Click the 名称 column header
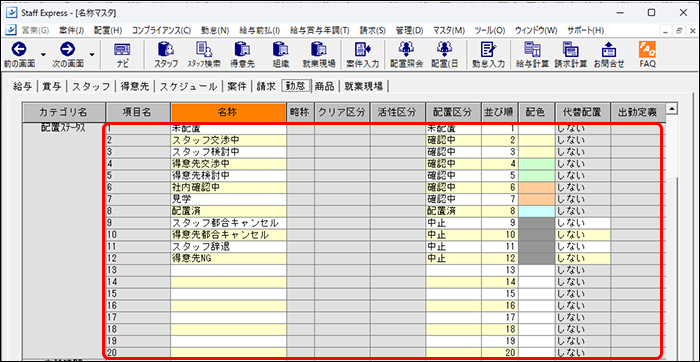The image size is (700, 362). [228, 112]
